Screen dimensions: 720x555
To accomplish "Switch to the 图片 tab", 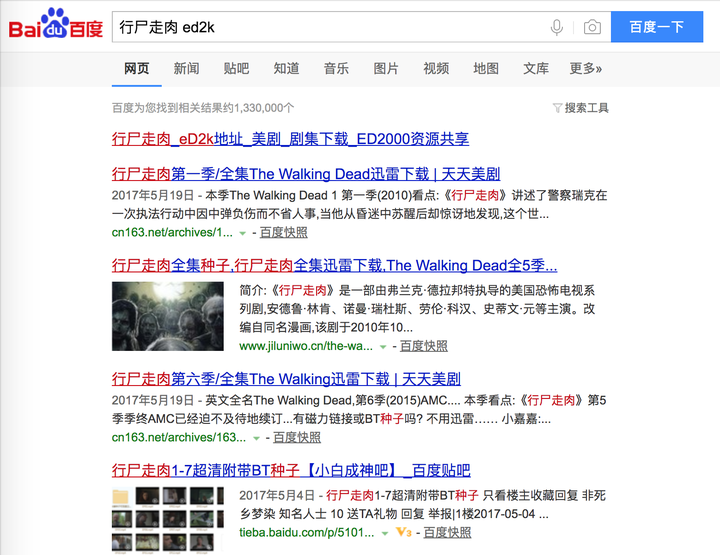I will coord(386,68).
